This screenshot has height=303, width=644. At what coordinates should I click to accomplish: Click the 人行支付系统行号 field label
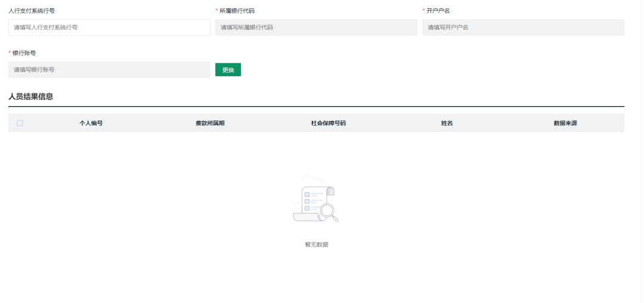[32, 11]
